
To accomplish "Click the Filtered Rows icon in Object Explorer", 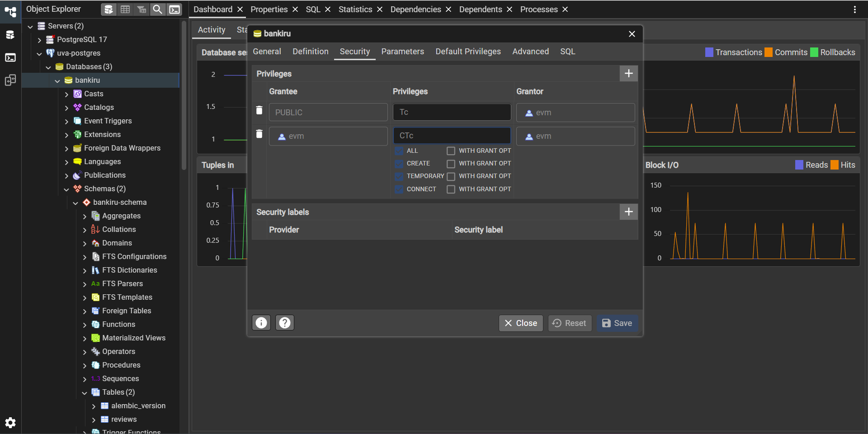I will (142, 9).
